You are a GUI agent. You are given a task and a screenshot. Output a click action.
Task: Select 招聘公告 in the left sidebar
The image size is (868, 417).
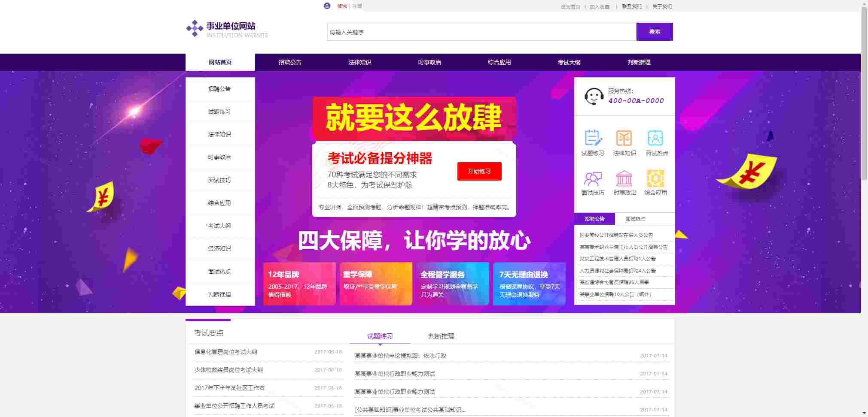coord(220,89)
